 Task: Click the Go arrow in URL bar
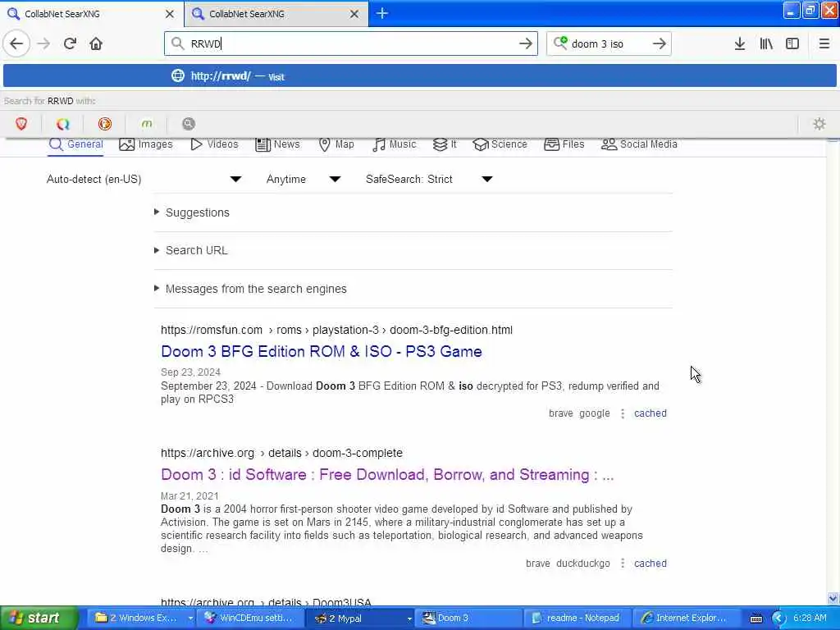click(526, 43)
